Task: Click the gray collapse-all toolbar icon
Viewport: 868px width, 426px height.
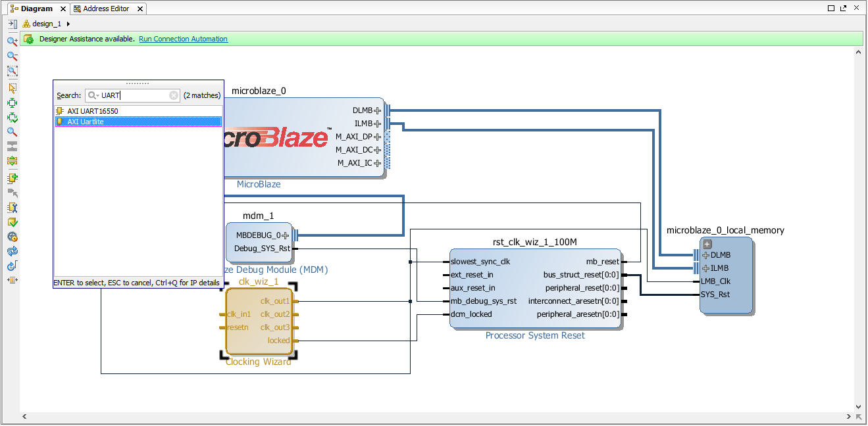Action: point(12,146)
